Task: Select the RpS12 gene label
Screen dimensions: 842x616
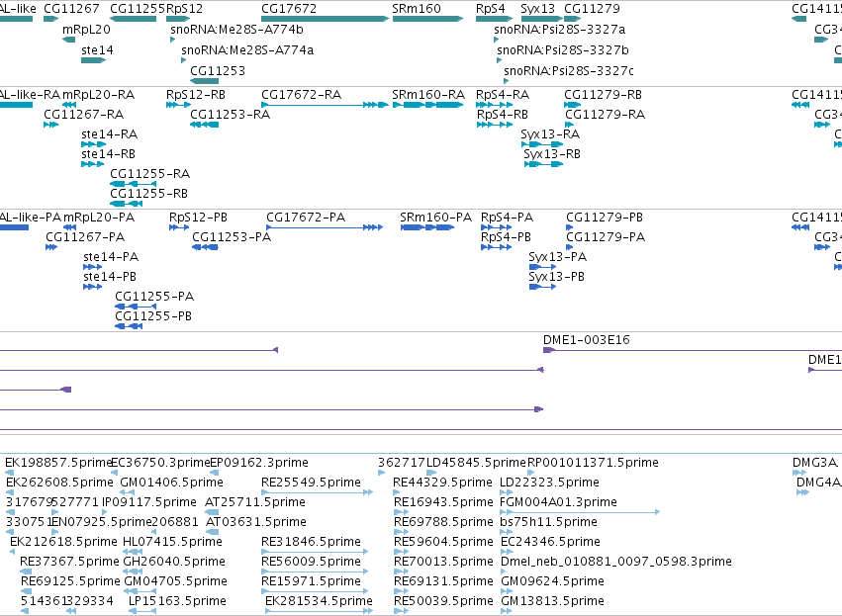Action: (185, 9)
